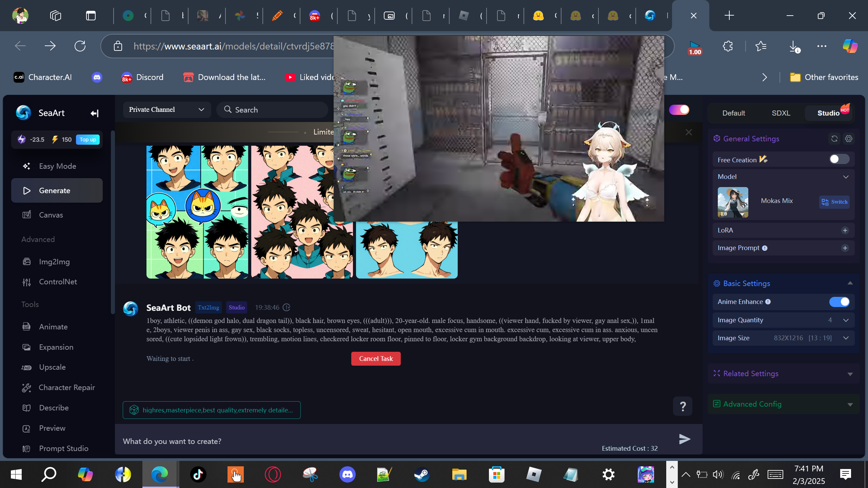Image resolution: width=868 pixels, height=488 pixels.
Task: Click Switch to change the Mokas Mix model
Action: pyautogui.click(x=834, y=202)
